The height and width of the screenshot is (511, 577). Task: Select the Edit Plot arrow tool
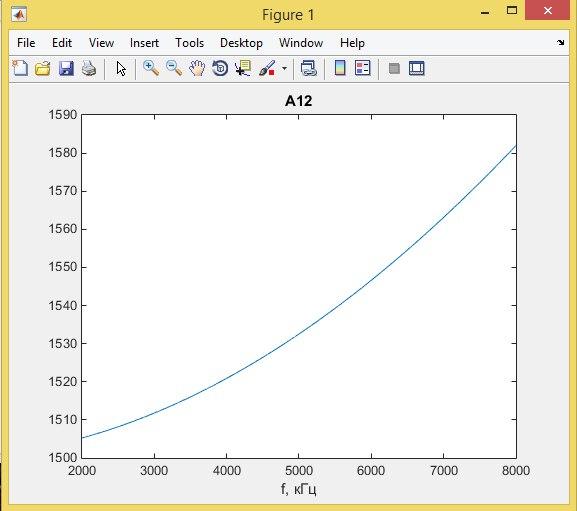[121, 68]
